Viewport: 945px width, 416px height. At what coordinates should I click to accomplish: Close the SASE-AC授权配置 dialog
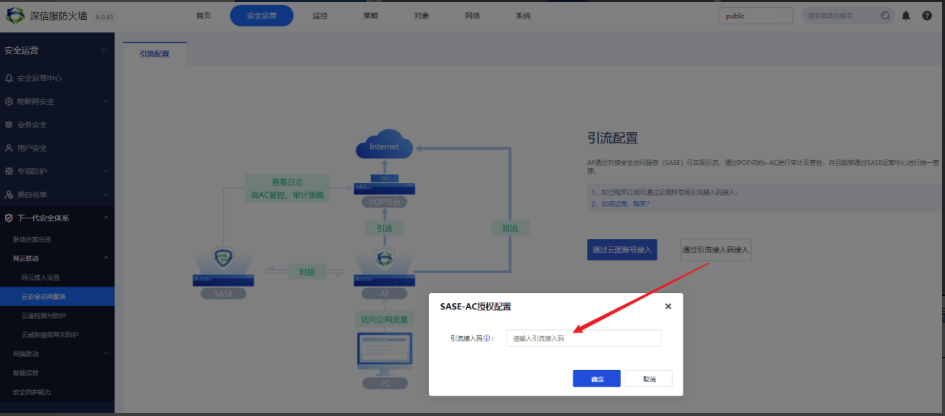[x=668, y=306]
